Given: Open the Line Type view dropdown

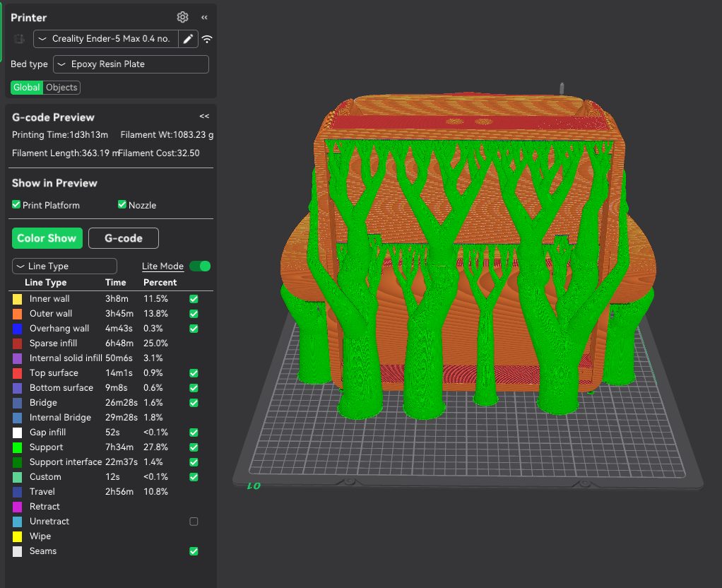Looking at the screenshot, I should 64,266.
